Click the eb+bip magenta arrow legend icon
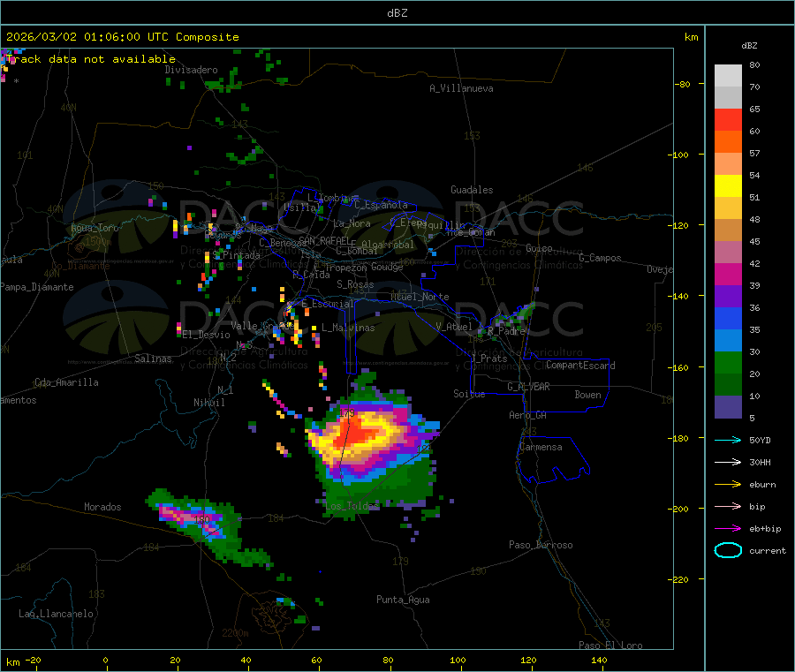 point(728,529)
